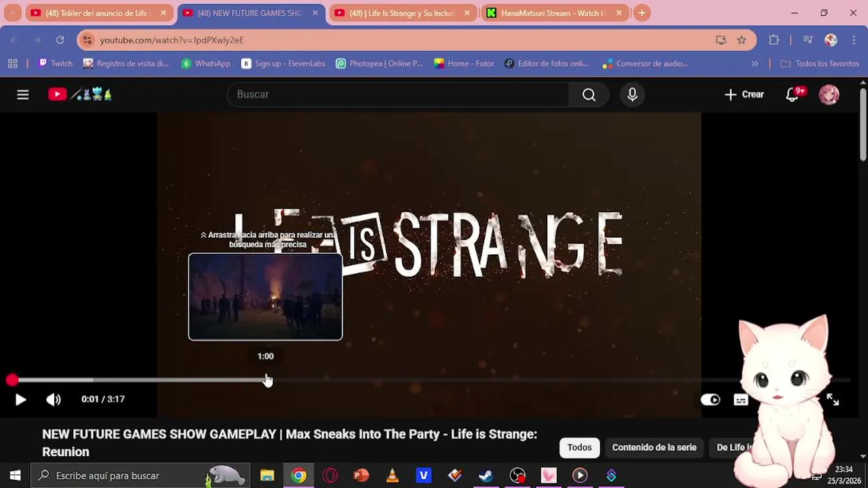
Task: Open OBS Studio from the taskbar
Action: [517, 476]
